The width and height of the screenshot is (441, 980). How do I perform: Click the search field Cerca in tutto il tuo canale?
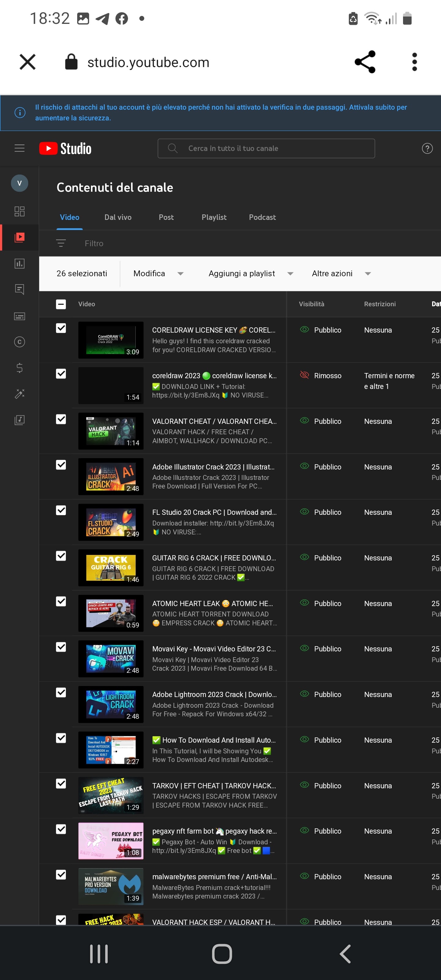pos(266,148)
